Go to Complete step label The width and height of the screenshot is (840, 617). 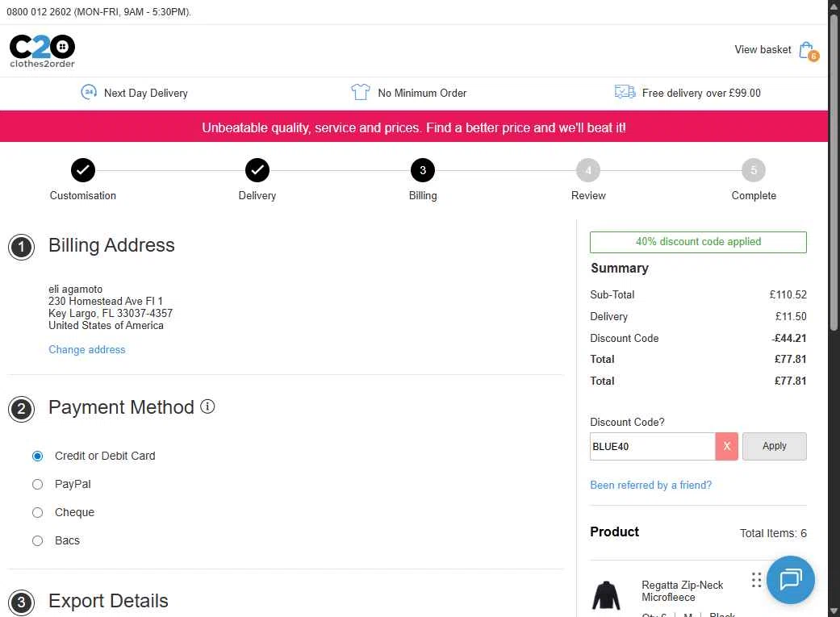coord(754,195)
